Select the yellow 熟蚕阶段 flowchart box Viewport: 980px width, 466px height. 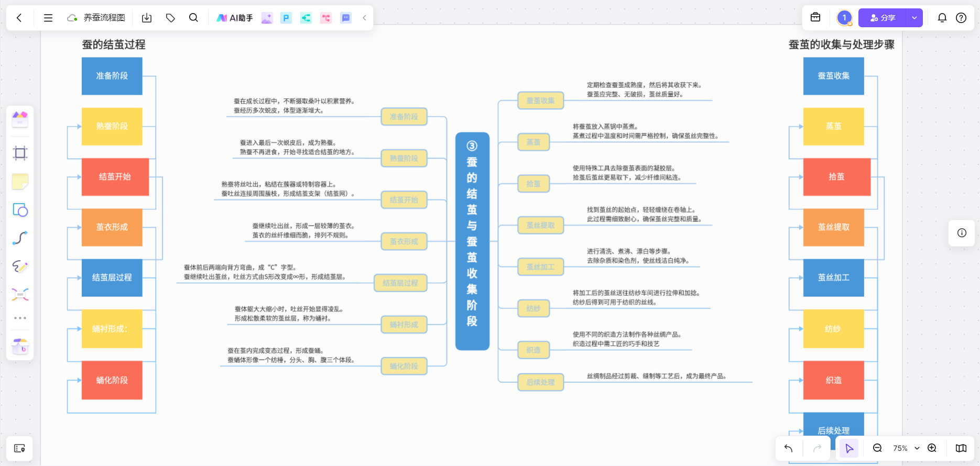coord(112,126)
